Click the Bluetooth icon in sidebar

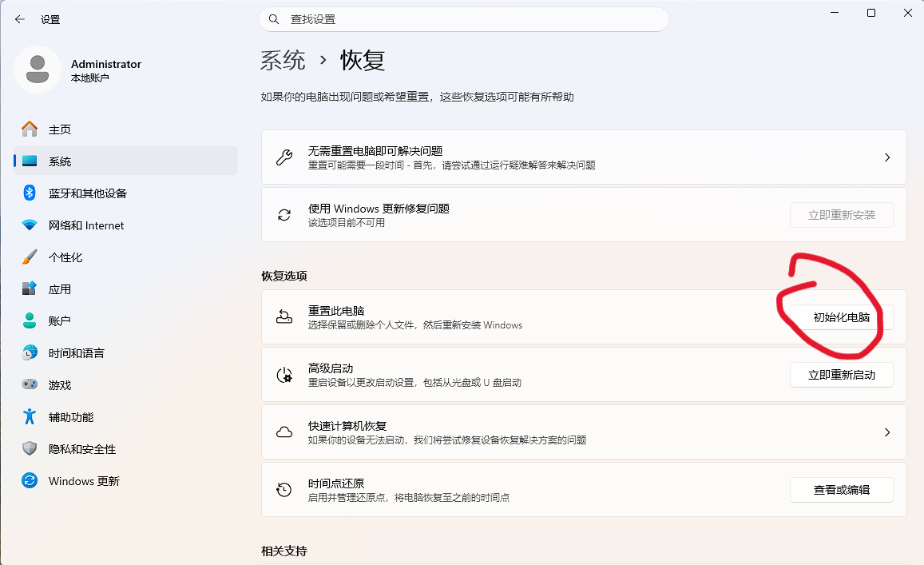30,193
